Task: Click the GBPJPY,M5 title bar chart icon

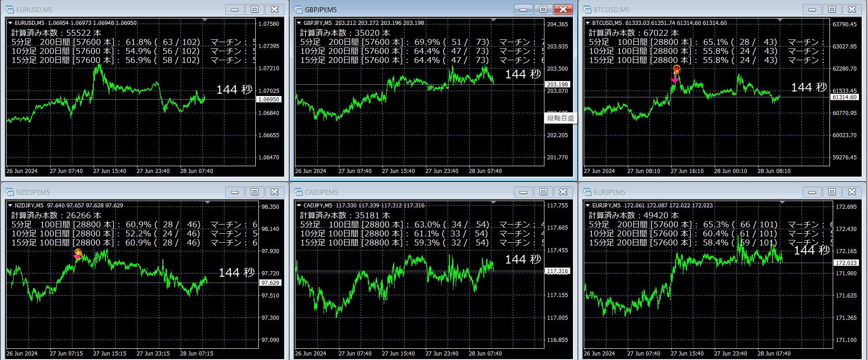Action: (298, 10)
